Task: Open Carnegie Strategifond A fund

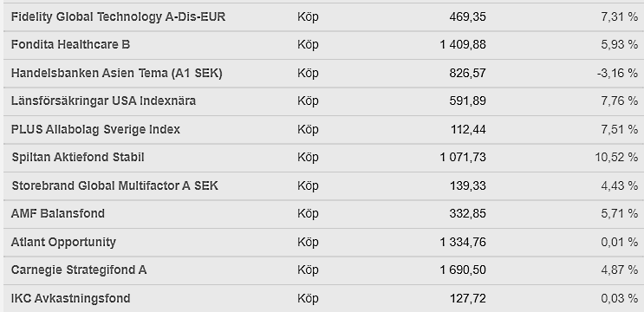Action: (x=79, y=270)
